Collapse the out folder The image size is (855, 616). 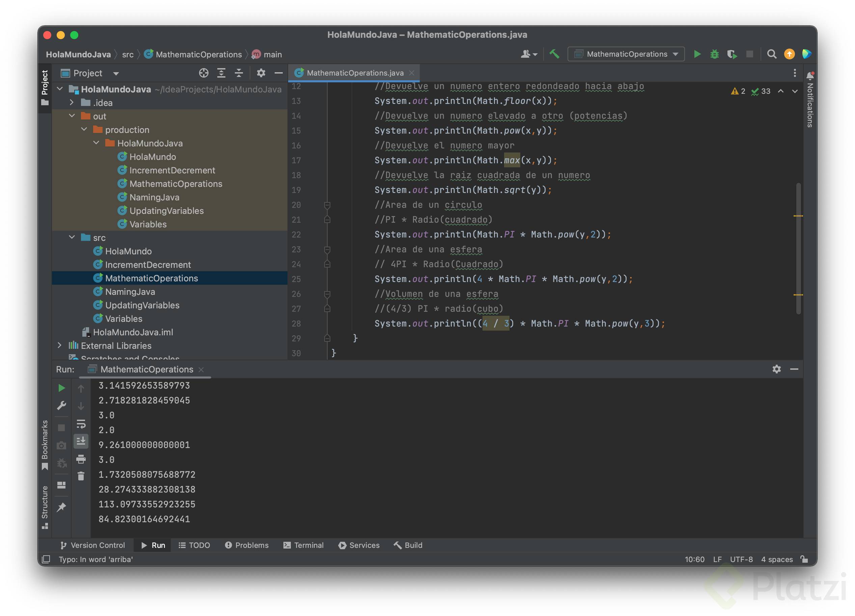[x=72, y=116]
